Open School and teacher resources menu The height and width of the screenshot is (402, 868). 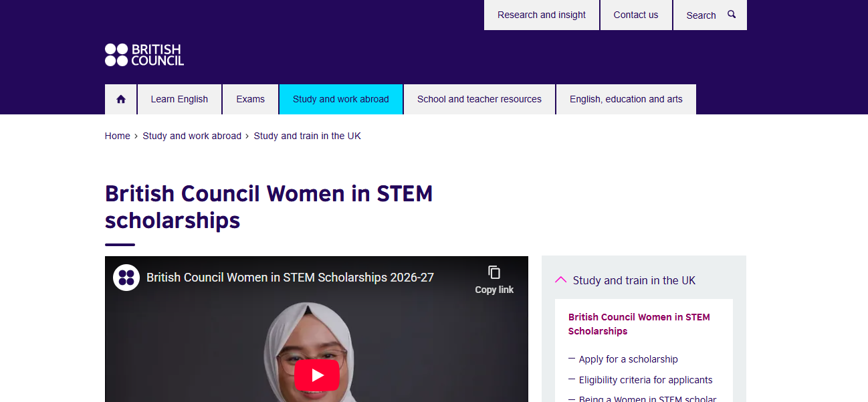pos(479,99)
